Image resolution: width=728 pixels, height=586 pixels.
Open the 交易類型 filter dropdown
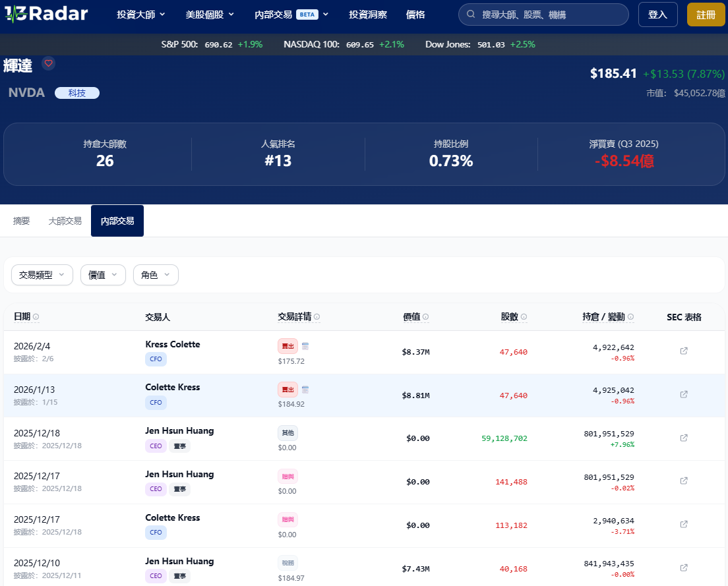[42, 275]
